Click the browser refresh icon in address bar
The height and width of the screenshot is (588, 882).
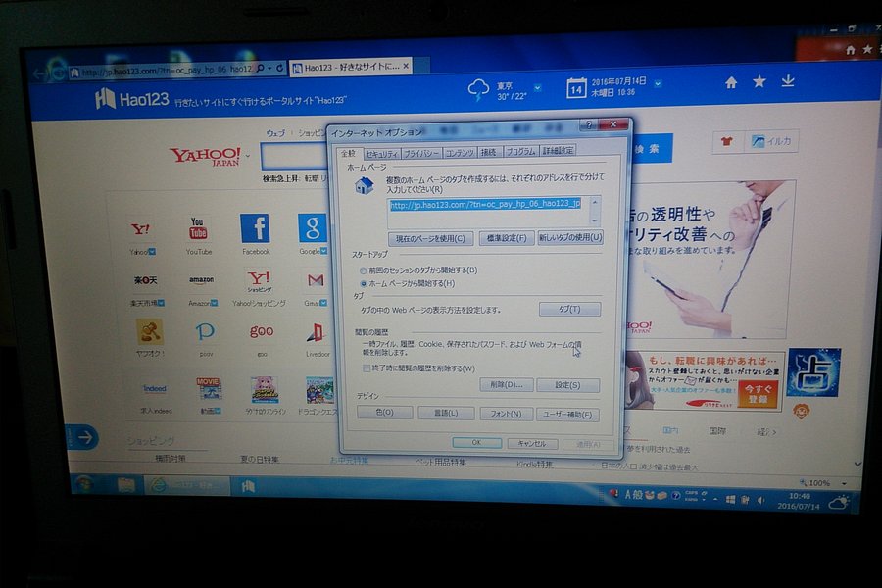pyautogui.click(x=279, y=68)
